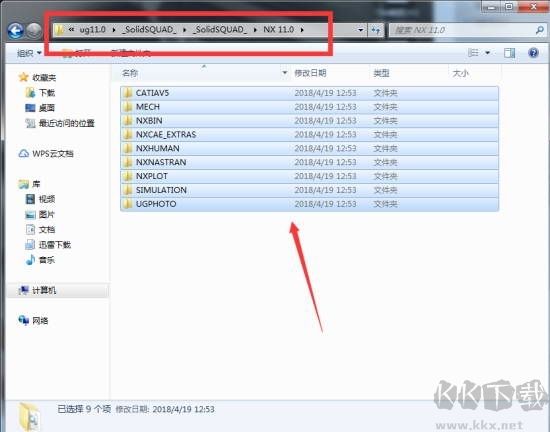The width and height of the screenshot is (550, 432).
Task: Open 图片 pictures library
Action: click(x=41, y=214)
